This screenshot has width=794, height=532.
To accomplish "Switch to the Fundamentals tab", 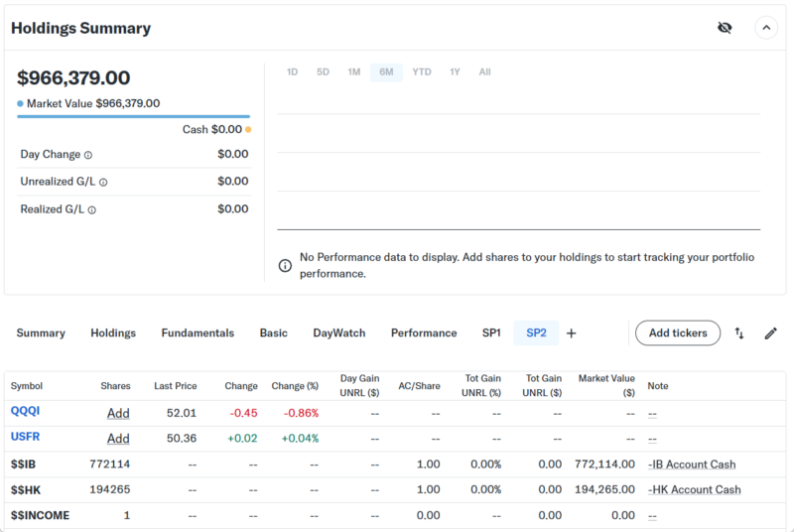I will pos(198,333).
